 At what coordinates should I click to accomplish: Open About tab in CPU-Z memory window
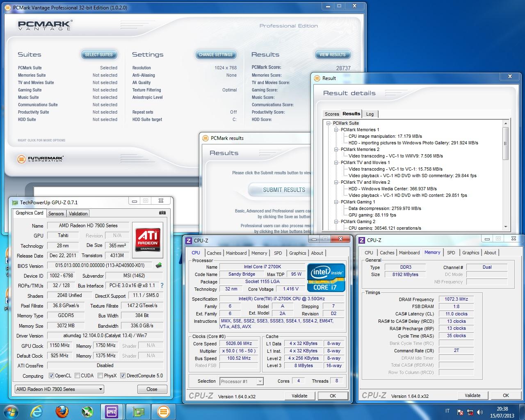pos(490,253)
